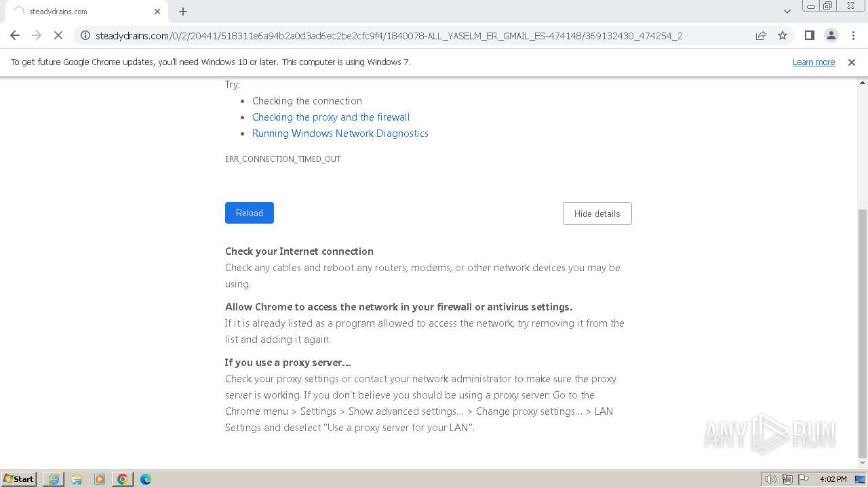The image size is (868, 488).
Task: Open File Explorer from taskbar
Action: click(x=77, y=479)
